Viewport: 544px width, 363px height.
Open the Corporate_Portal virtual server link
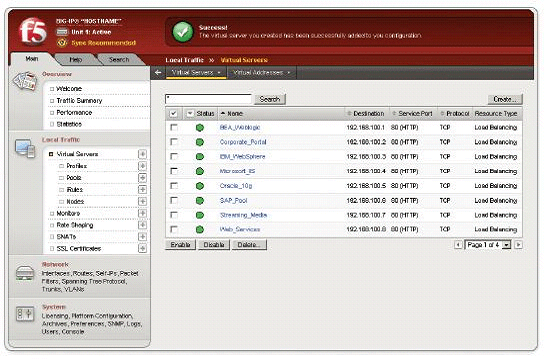[x=243, y=142]
